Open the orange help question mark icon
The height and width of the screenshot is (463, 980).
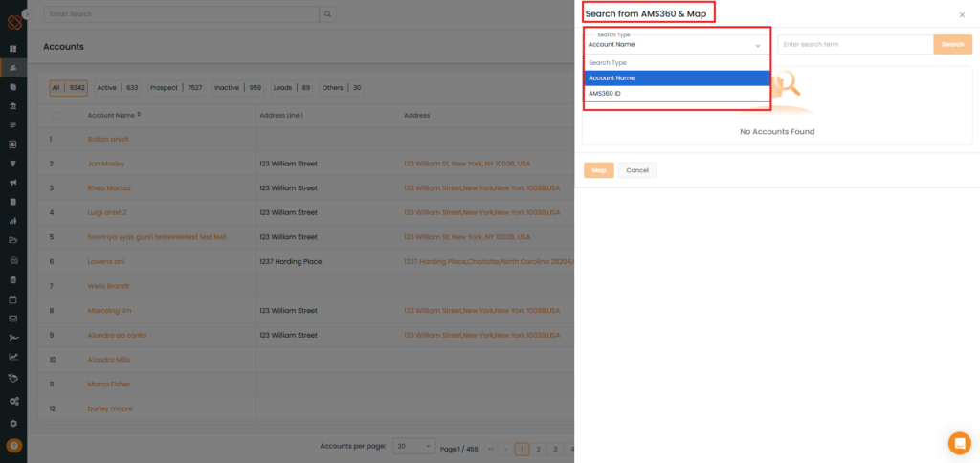click(13, 446)
